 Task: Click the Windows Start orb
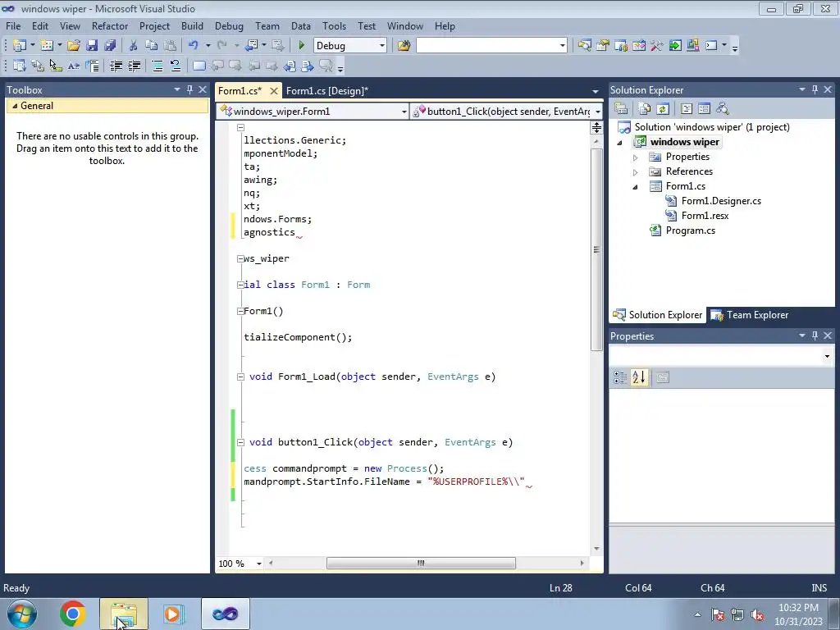21,614
